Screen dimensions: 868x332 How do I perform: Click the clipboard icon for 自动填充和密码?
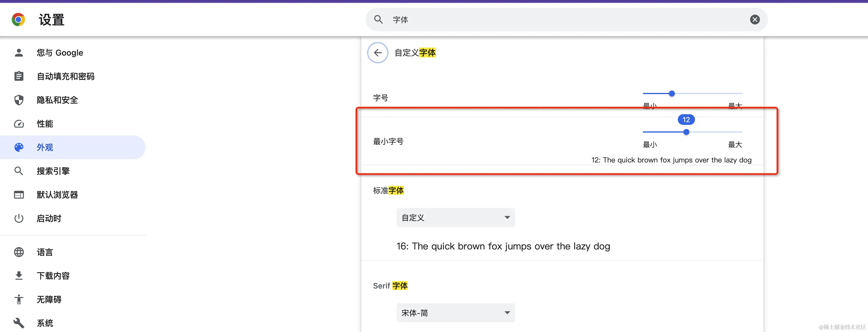19,76
